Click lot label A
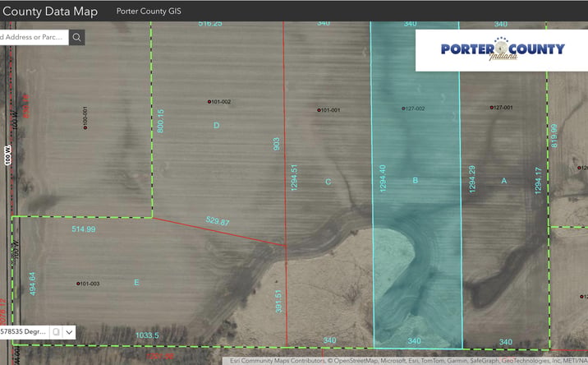 504,181
